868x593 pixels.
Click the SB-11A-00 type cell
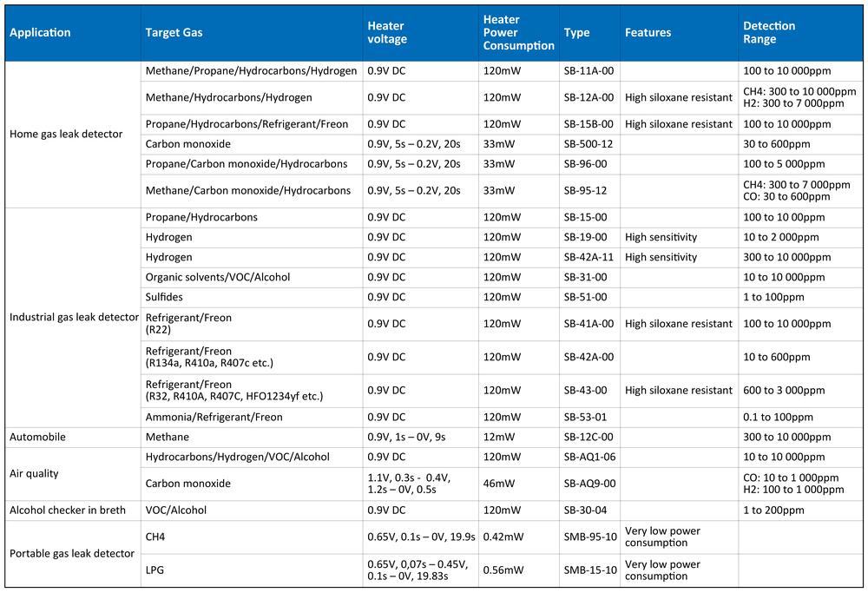click(589, 71)
